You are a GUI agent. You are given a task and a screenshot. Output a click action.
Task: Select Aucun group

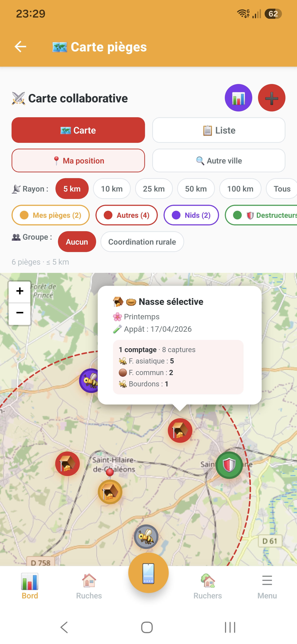[x=77, y=242]
